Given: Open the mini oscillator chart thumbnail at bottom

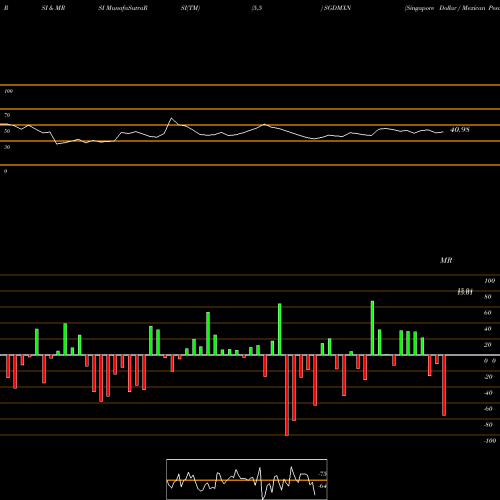Looking at the screenshot, I should tap(247, 479).
